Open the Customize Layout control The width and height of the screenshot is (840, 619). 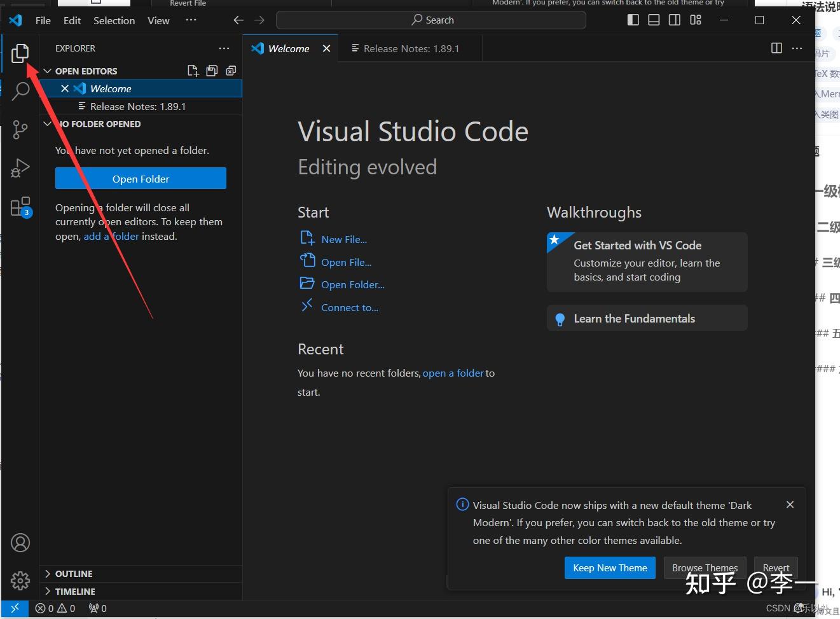[x=695, y=20]
